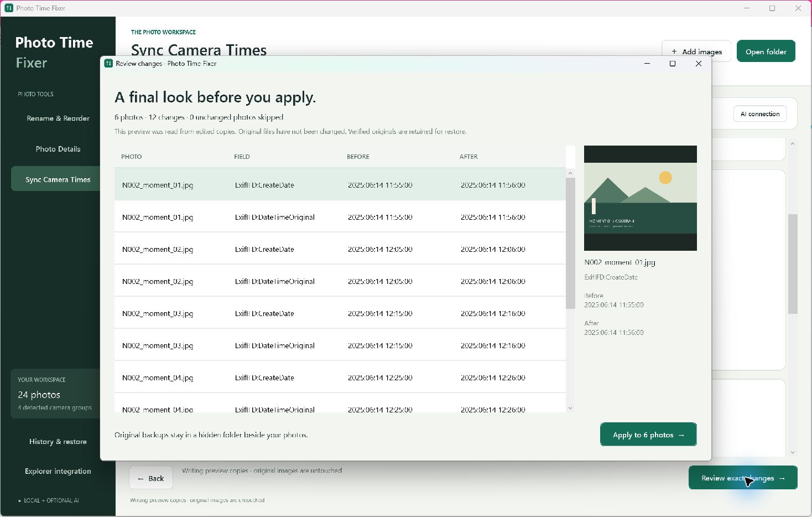Click the Open folder button
This screenshot has height=517, width=812.
tap(766, 51)
